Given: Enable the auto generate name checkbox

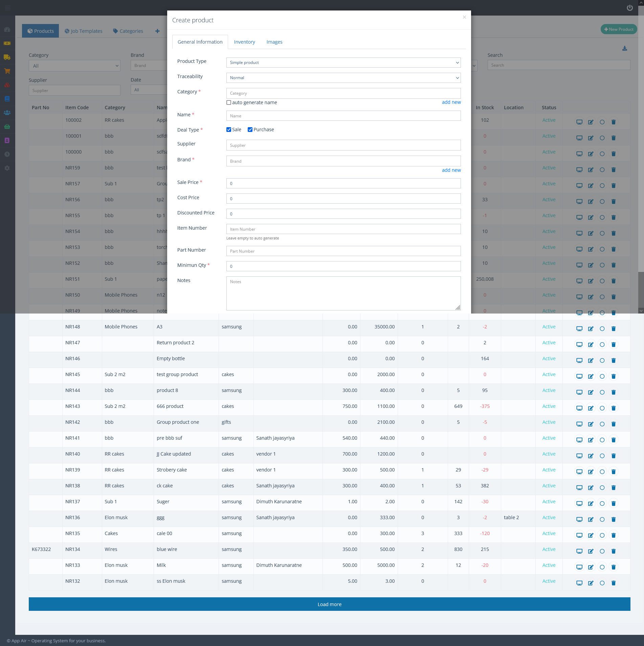Looking at the screenshot, I should [229, 102].
